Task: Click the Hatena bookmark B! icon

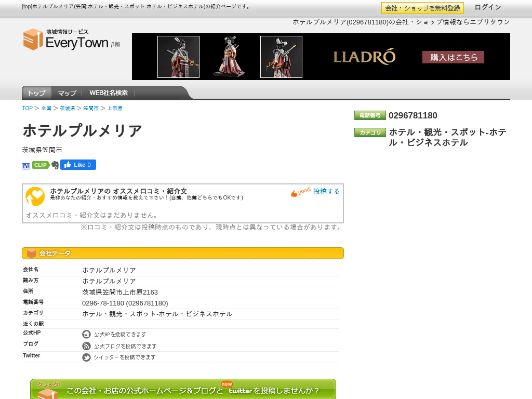Action: (26, 166)
